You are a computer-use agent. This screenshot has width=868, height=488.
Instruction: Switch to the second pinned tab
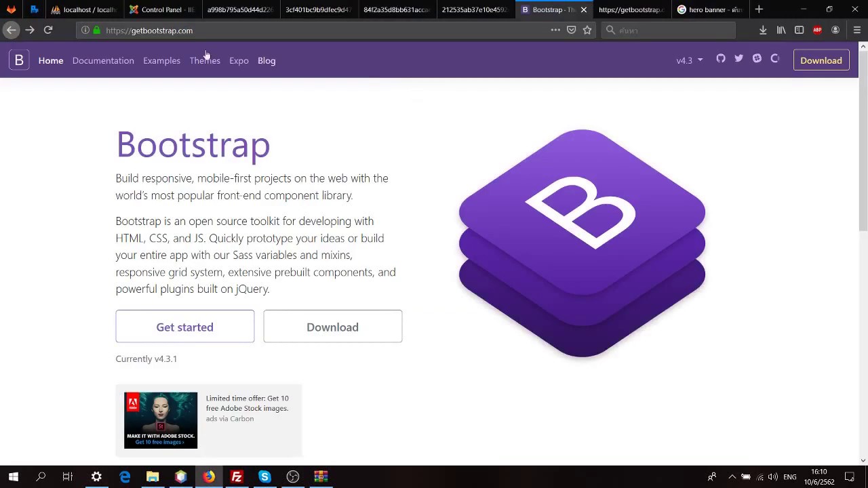(x=34, y=9)
